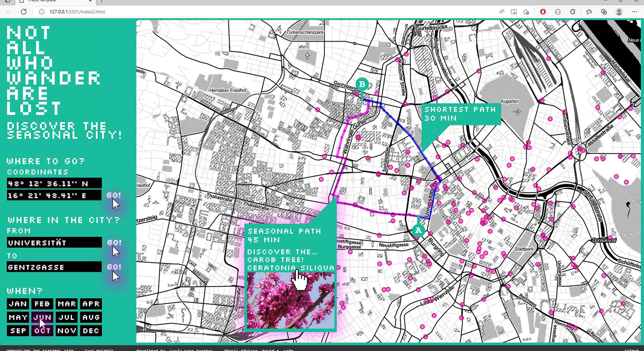The width and height of the screenshot is (644, 351).
Task: Click the Gürtelbrücke map label
Action: click(431, 28)
